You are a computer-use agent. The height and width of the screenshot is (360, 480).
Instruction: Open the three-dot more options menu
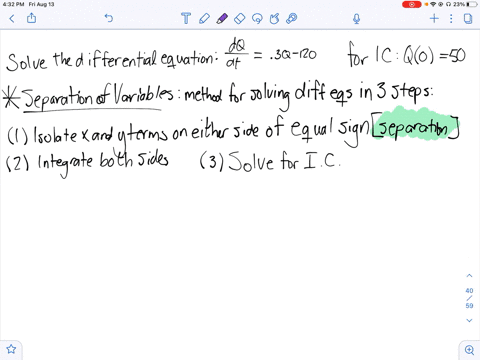451,18
